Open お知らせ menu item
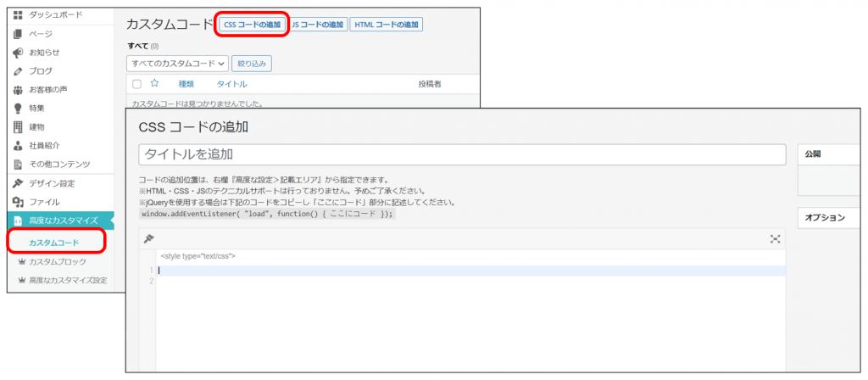868x380 pixels. tap(44, 53)
